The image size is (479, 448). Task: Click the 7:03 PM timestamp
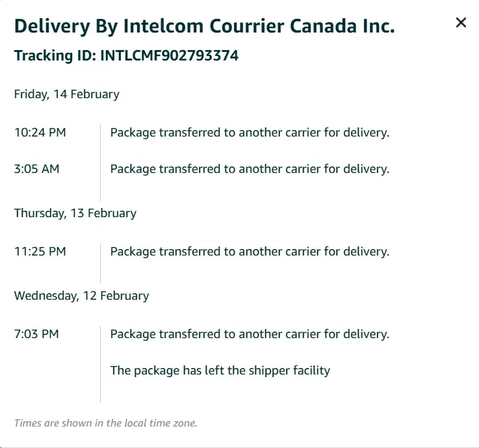click(x=36, y=334)
